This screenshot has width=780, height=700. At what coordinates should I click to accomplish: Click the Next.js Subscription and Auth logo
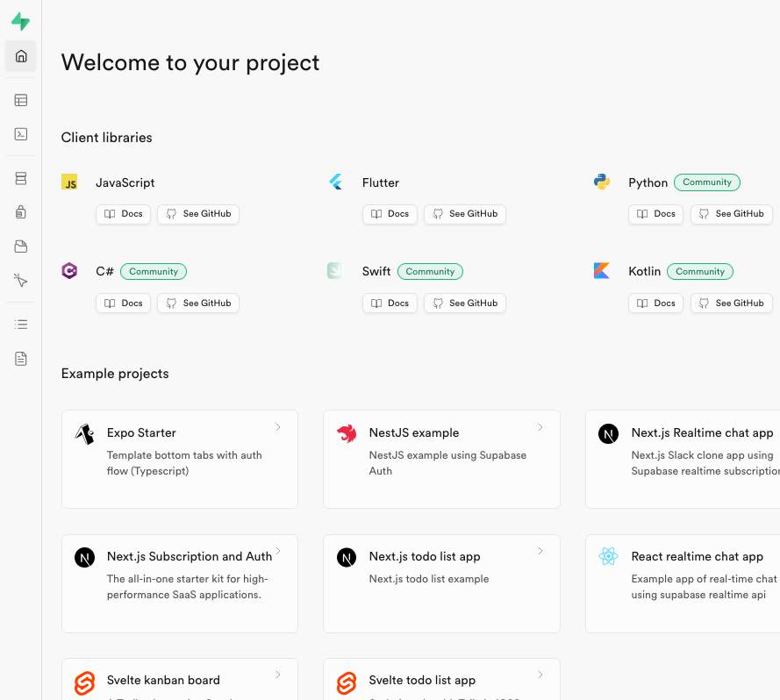84,558
